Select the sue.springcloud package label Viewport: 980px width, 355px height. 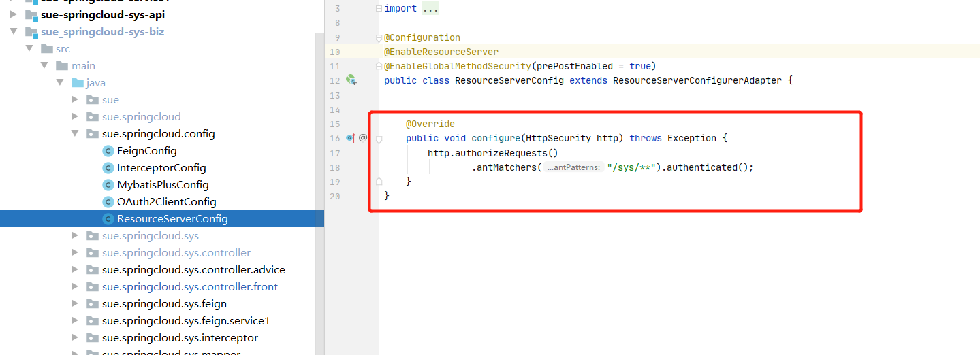(142, 117)
